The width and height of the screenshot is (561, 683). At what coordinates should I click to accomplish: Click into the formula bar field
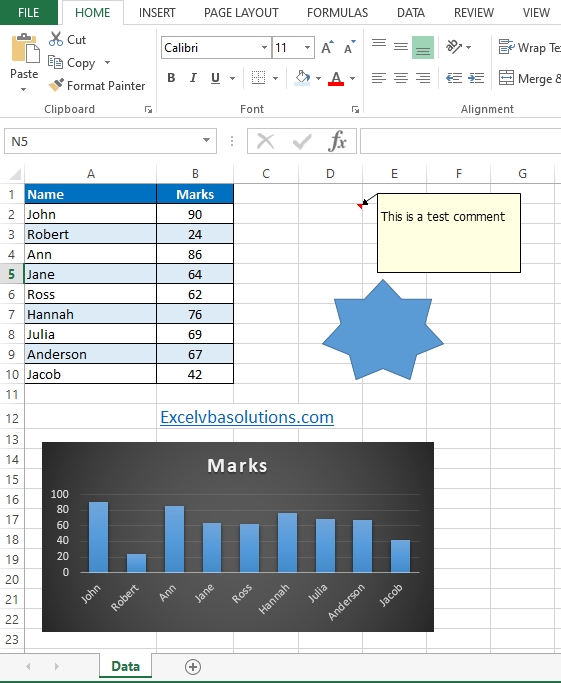[x=460, y=141]
